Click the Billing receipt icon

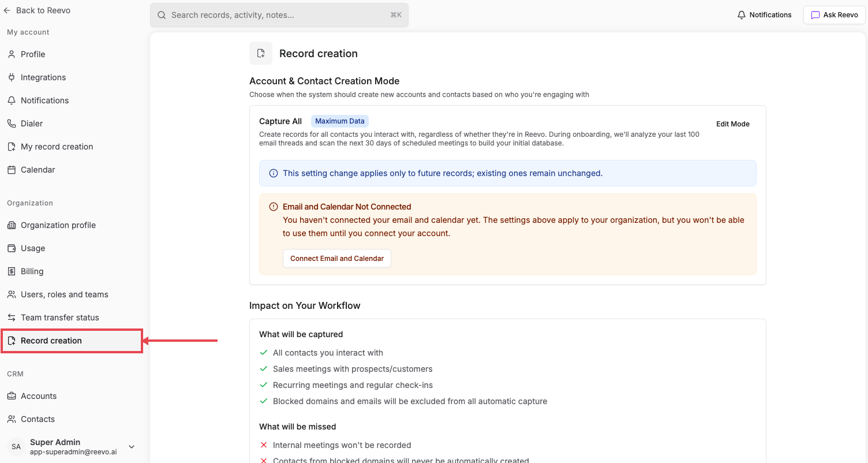pyautogui.click(x=12, y=271)
